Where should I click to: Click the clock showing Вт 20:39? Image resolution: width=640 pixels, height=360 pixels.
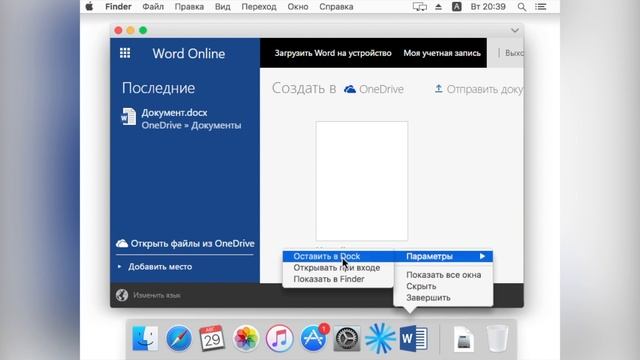click(x=488, y=7)
